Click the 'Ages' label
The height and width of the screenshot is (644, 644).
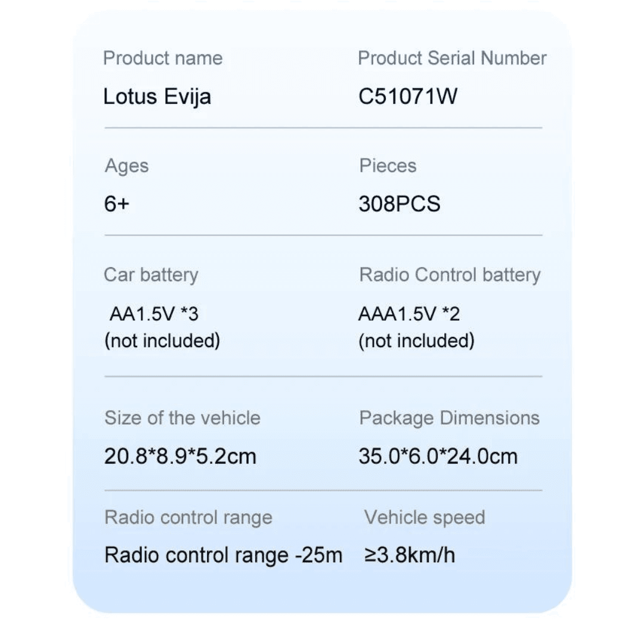pos(126,166)
